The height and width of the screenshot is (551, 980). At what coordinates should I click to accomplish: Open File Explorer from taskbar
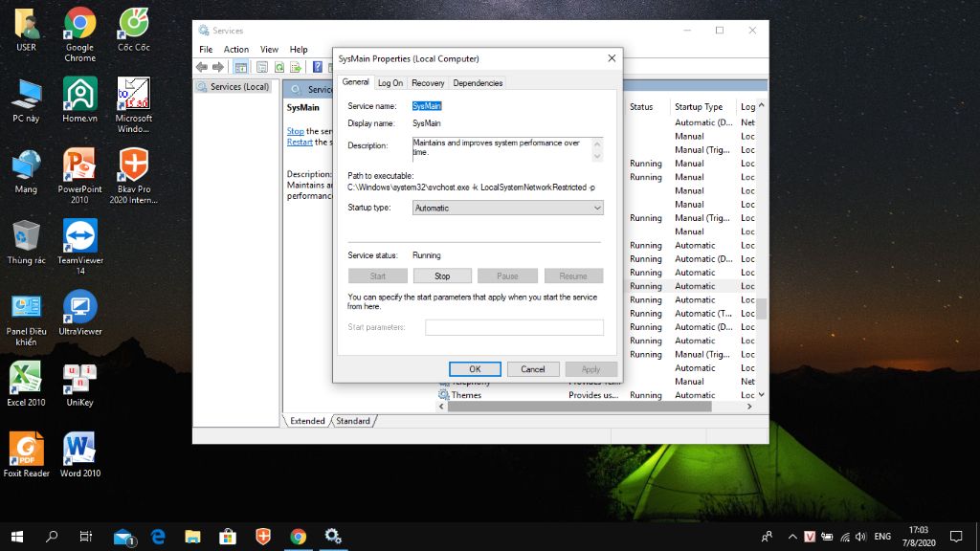(x=192, y=536)
